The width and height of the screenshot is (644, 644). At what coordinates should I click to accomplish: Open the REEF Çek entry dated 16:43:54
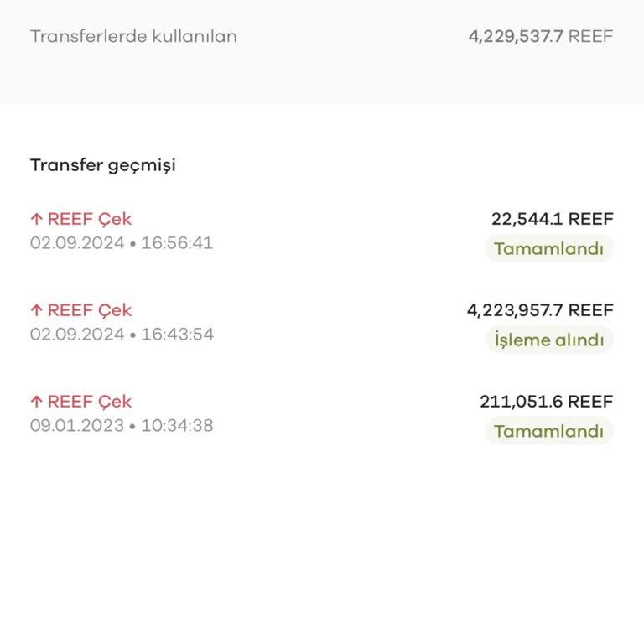pos(90,310)
